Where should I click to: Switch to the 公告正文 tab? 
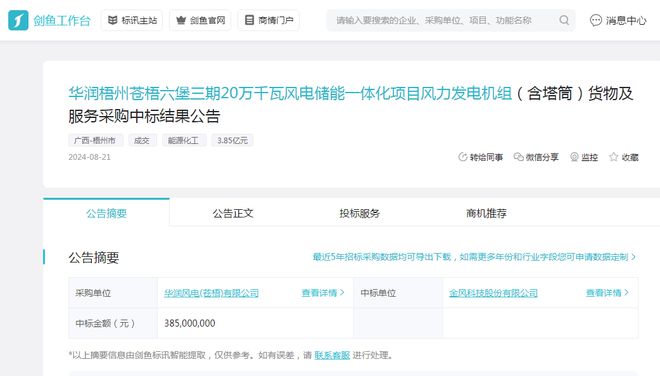pyautogui.click(x=233, y=213)
